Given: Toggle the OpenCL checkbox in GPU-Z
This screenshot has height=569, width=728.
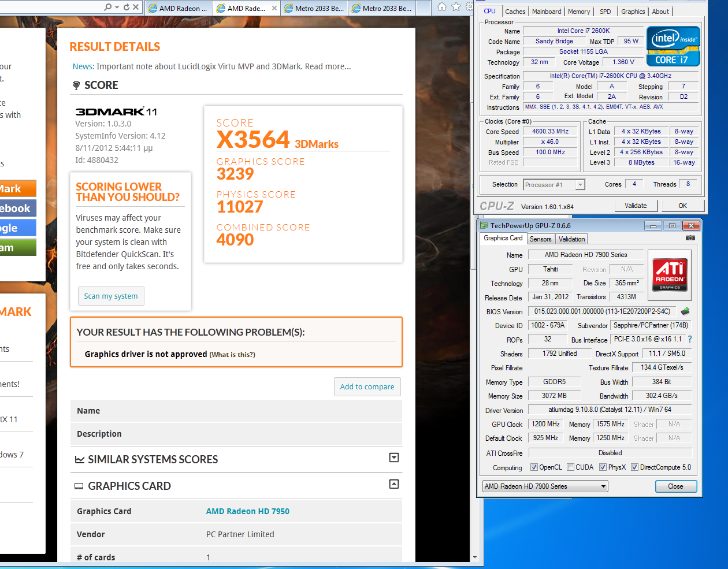Looking at the screenshot, I should (534, 467).
